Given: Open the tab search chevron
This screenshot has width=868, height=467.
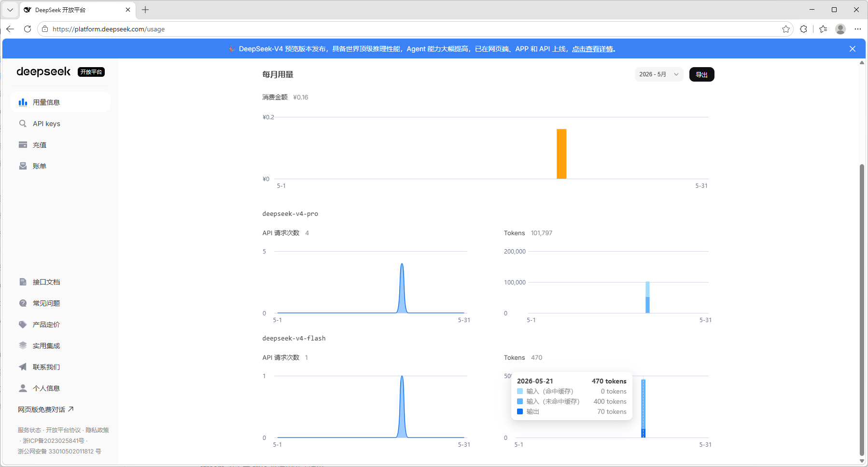Looking at the screenshot, I should [10, 10].
